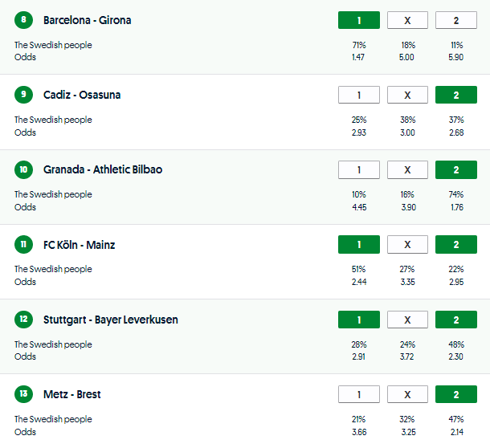The image size is (490, 448).
Task: Click the green number 8 match badge
Action: click(23, 20)
